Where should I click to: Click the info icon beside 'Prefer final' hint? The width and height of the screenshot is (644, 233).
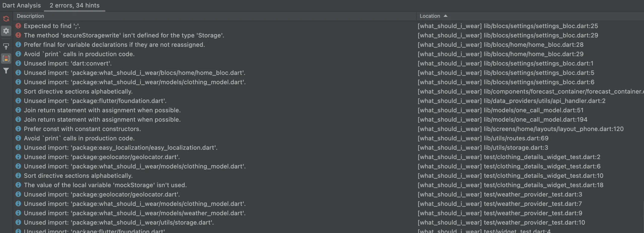pos(18,44)
